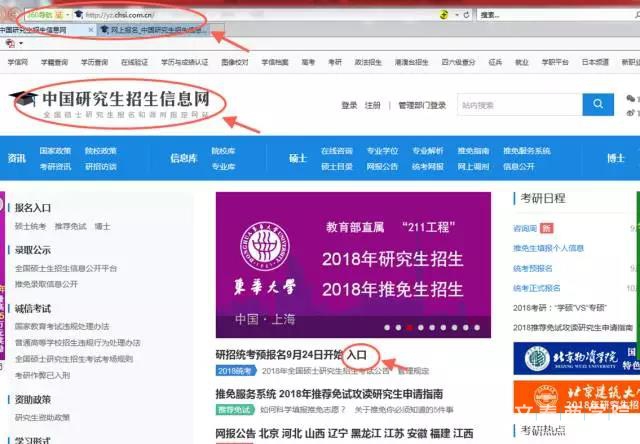Open 专业库 under 信息库
The height and width of the screenshot is (444, 640).
coord(223,166)
